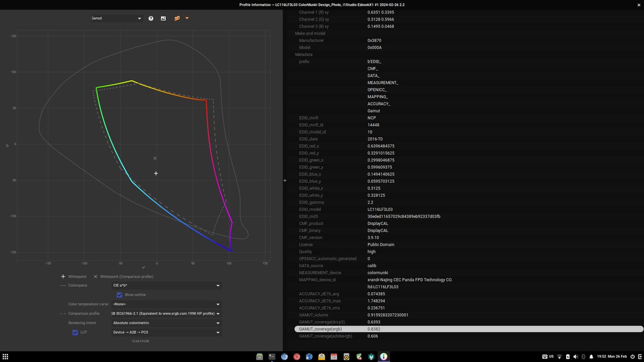Open the Device → A2B → PCS dropdown

pos(166,333)
